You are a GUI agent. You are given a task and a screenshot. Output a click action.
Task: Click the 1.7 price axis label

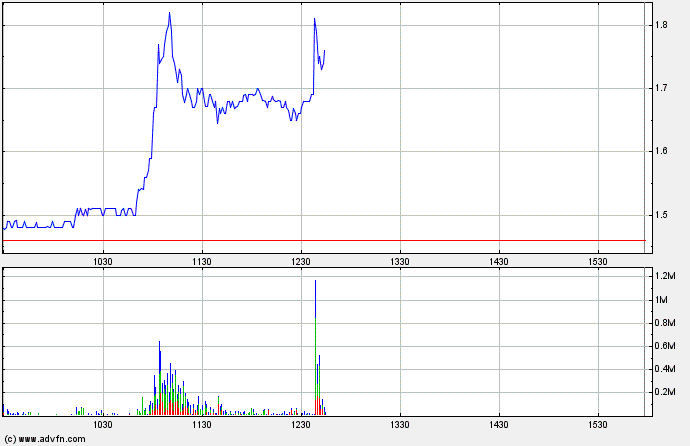(x=661, y=89)
